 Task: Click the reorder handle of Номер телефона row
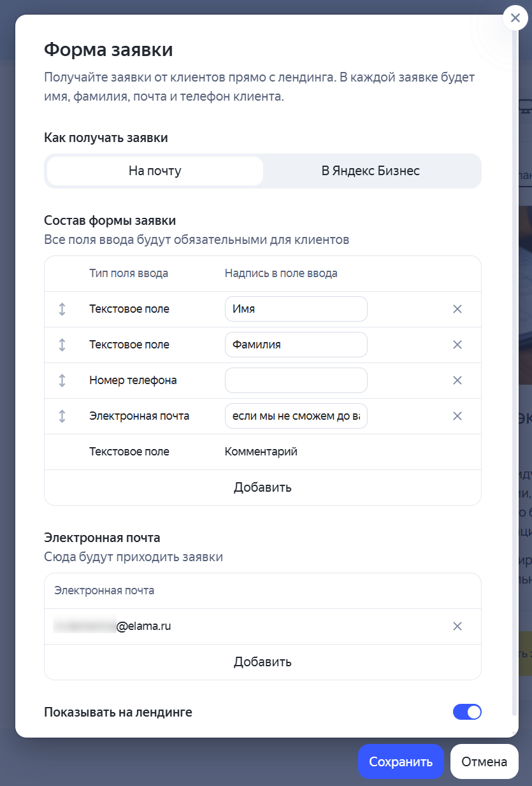[62, 380]
